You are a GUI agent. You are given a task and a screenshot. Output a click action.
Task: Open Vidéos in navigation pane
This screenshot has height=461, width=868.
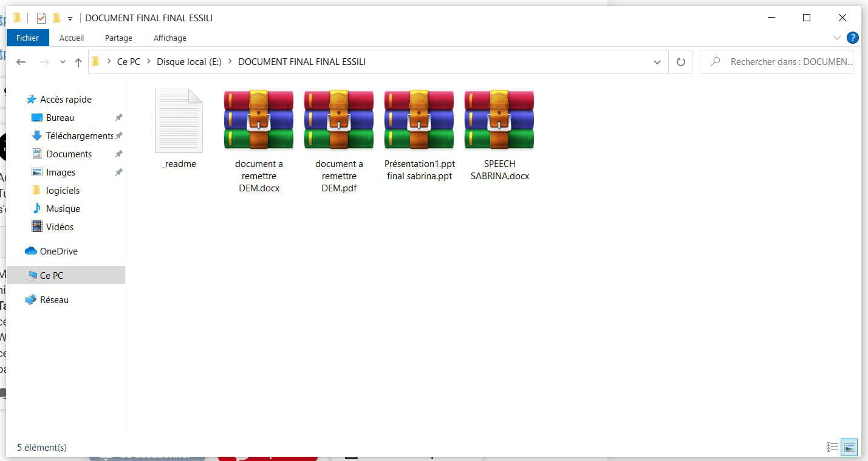click(x=52, y=227)
